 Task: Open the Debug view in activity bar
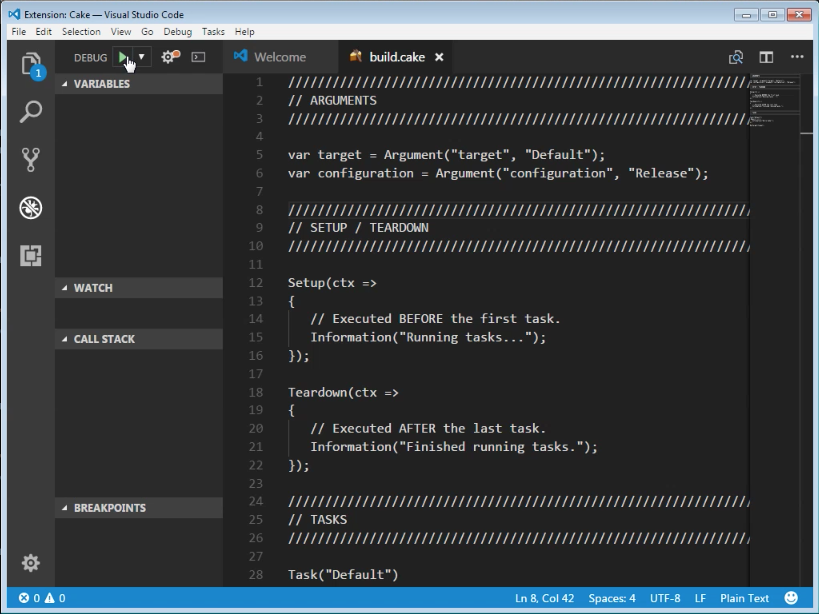(31, 208)
